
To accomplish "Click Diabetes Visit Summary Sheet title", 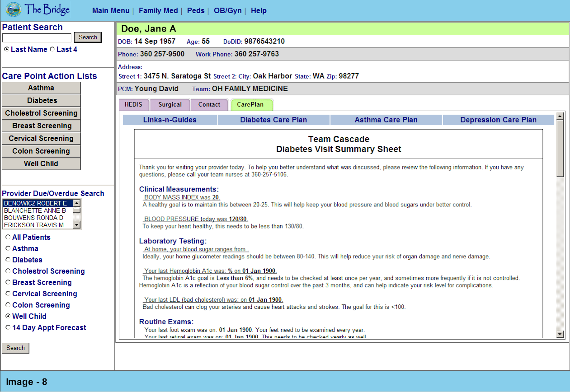I will click(x=339, y=149).
